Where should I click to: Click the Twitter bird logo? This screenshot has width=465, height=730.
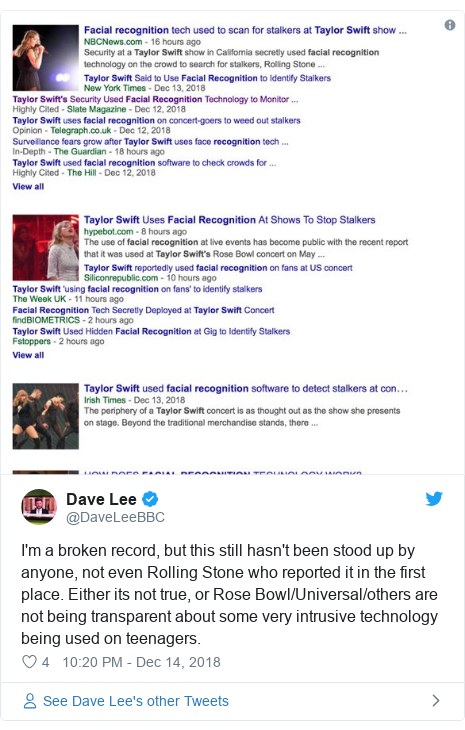click(x=434, y=499)
